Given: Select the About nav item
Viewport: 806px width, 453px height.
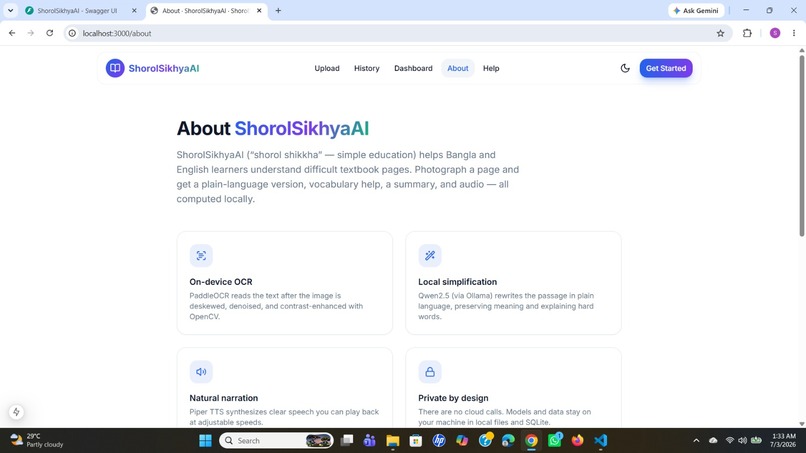Looking at the screenshot, I should 457,68.
